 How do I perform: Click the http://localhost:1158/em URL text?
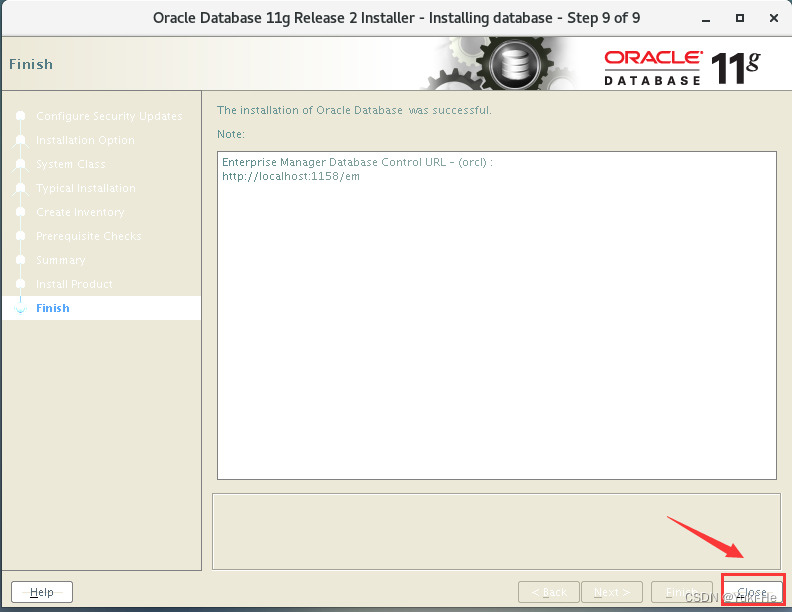(291, 176)
